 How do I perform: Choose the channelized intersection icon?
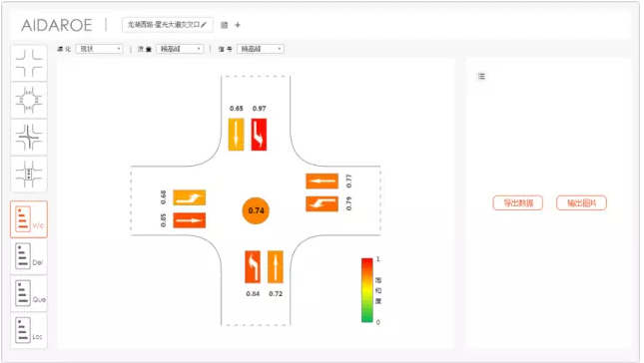[29, 138]
